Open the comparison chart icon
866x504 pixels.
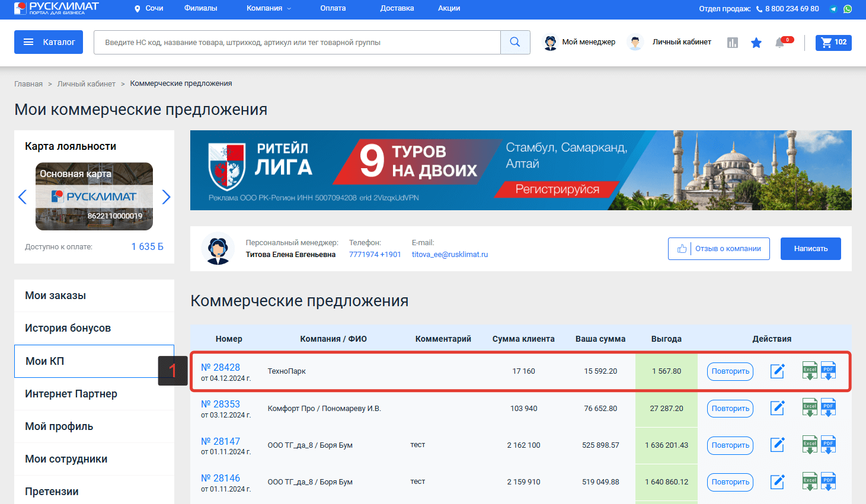coord(733,43)
